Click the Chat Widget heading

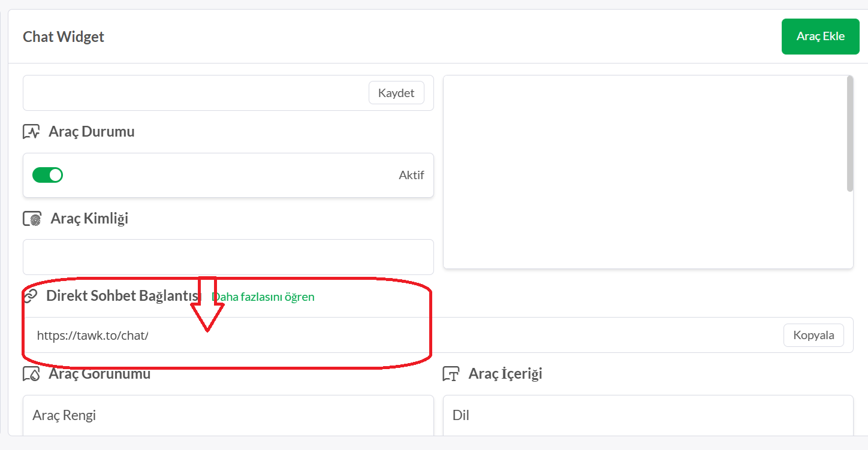(64, 37)
